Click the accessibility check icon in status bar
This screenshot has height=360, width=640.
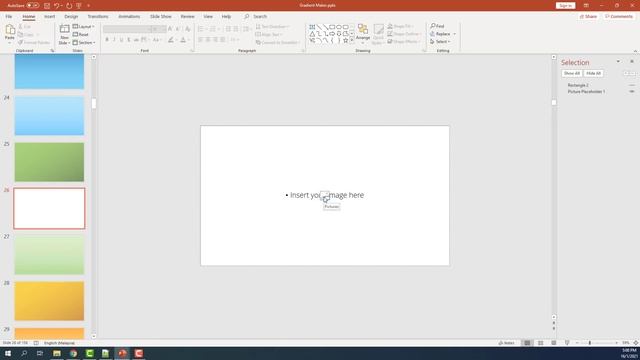coord(36,343)
